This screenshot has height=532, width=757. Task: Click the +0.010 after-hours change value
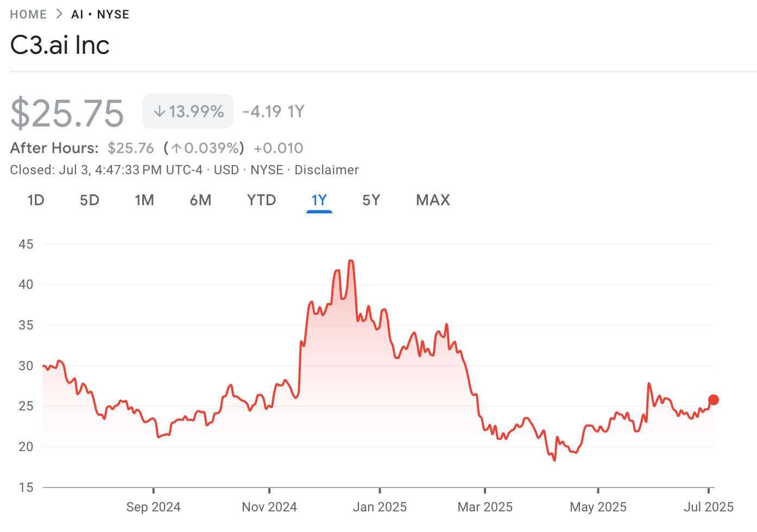[279, 148]
